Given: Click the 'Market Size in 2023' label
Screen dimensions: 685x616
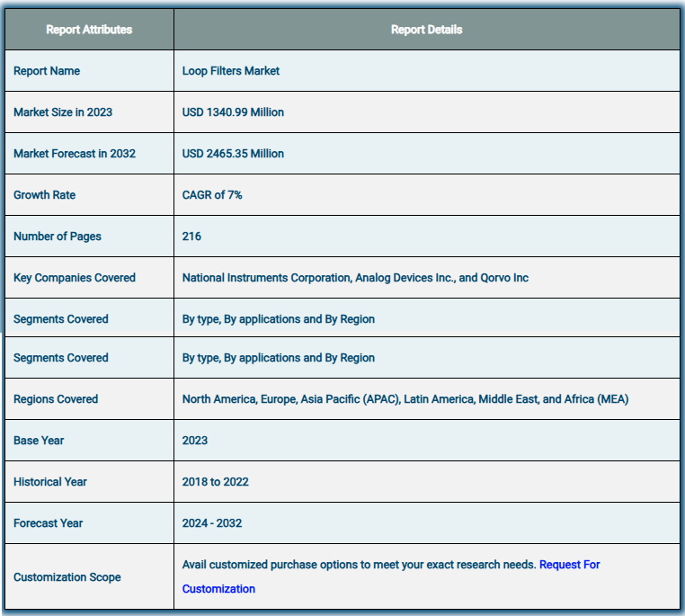Looking at the screenshot, I should click(x=63, y=112).
